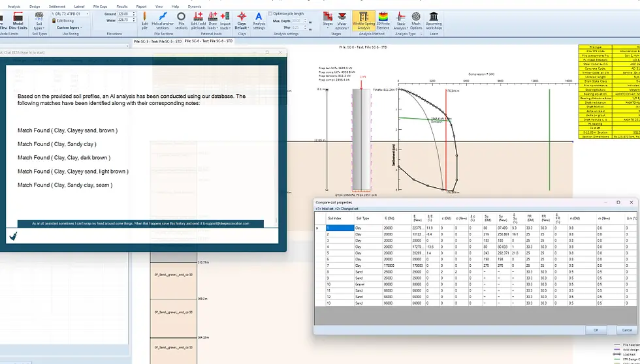Click 'Match Found ( Clay, Sandy clay, seam )'
Image resolution: width=640 pixels, height=364 pixels.
coord(65,185)
